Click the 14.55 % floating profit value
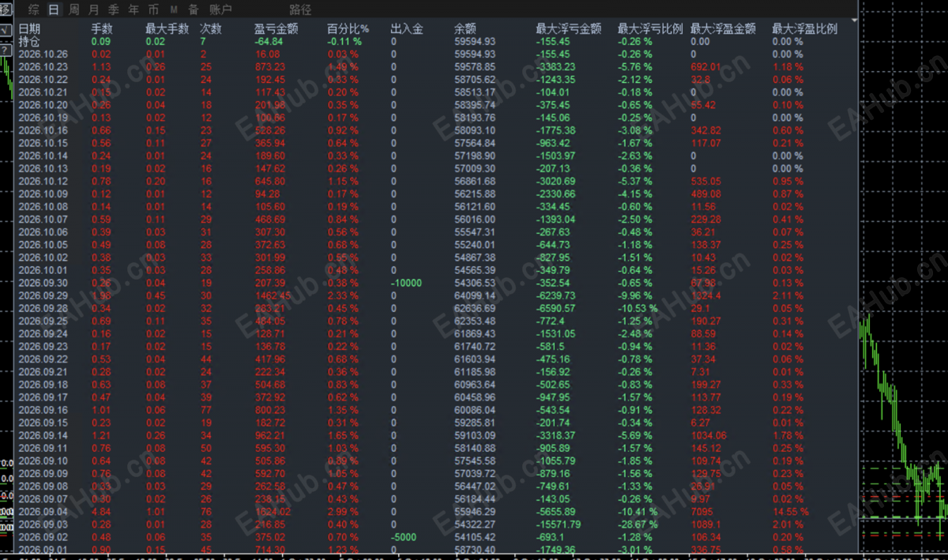 coord(790,511)
